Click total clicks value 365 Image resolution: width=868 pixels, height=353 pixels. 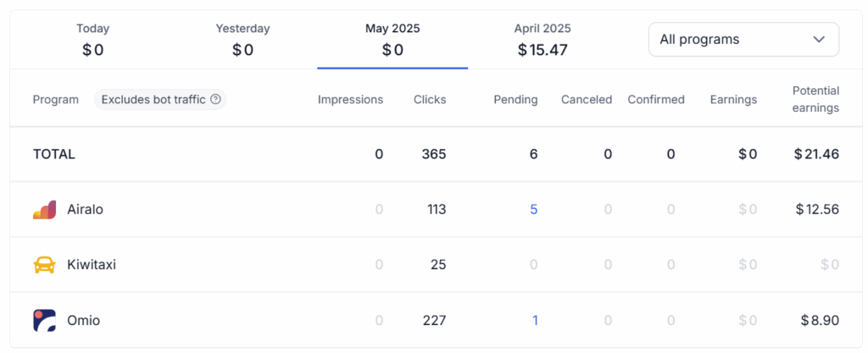click(433, 154)
